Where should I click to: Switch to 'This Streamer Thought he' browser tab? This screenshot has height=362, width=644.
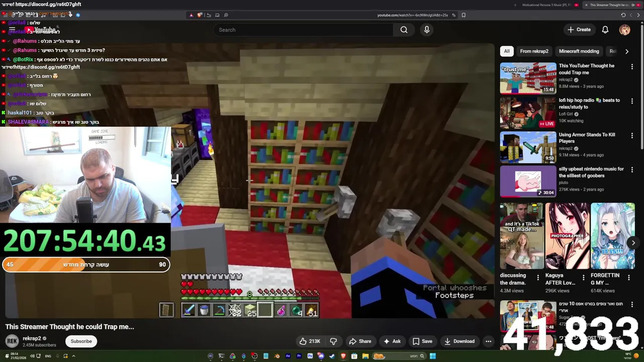612,5
